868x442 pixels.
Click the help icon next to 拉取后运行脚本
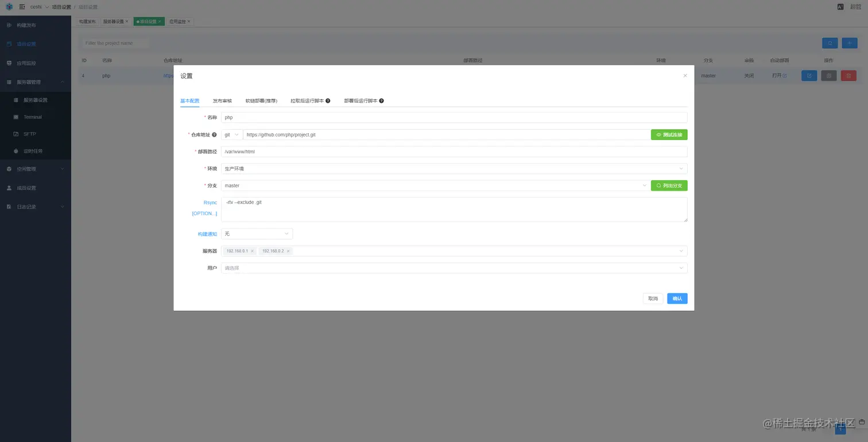pyautogui.click(x=328, y=101)
